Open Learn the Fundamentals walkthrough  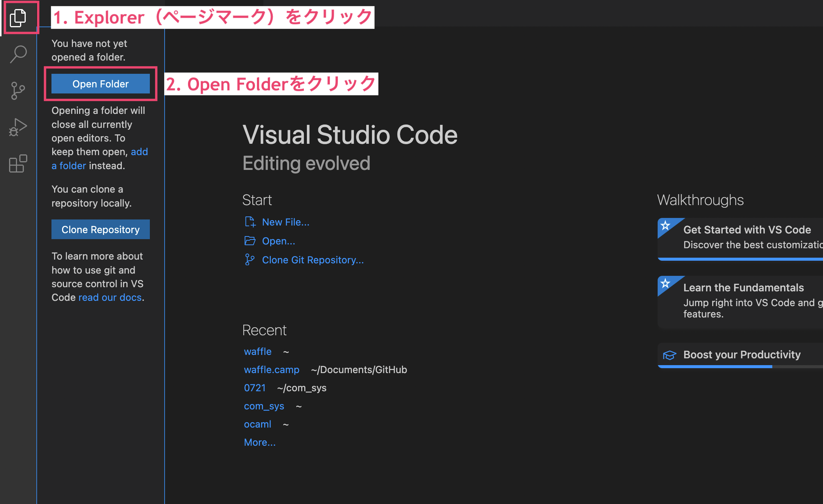pyautogui.click(x=743, y=288)
